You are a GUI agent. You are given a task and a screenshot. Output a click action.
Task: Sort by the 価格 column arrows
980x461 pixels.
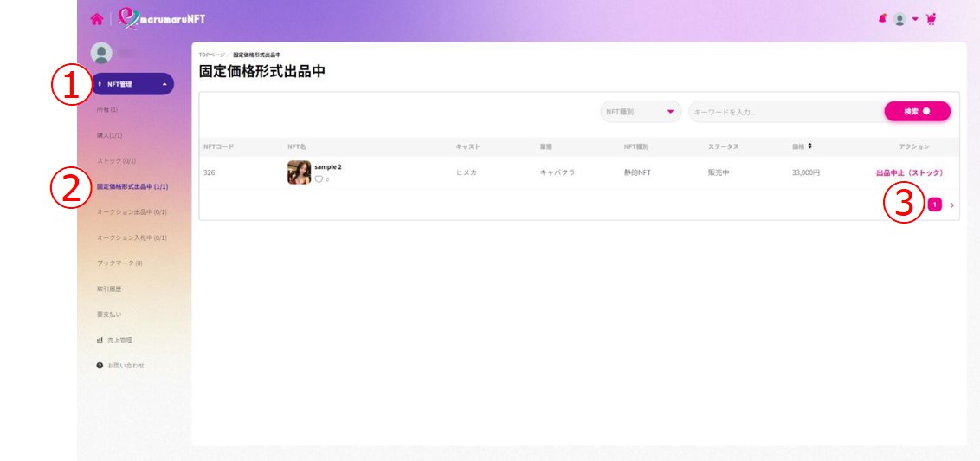tap(810, 146)
